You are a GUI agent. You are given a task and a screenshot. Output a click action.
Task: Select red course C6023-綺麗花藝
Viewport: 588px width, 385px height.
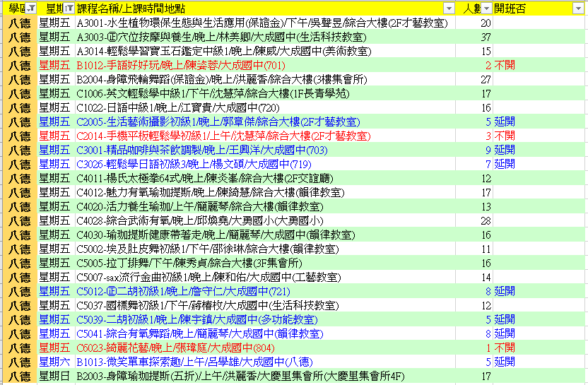tap(169, 348)
